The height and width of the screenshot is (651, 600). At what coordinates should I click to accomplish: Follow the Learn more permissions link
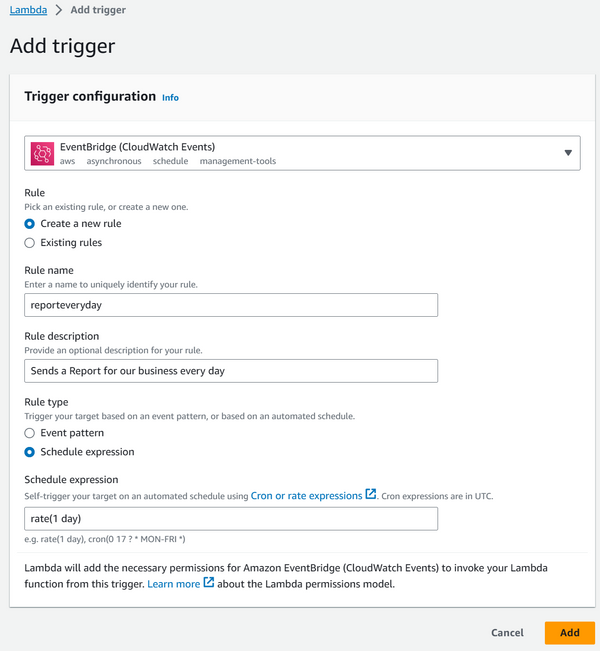tap(174, 584)
